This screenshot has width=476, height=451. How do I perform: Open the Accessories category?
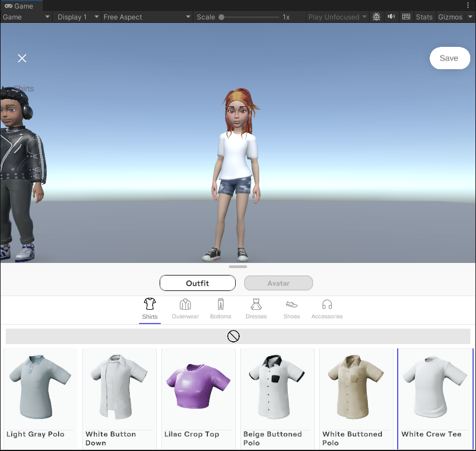[327, 305]
